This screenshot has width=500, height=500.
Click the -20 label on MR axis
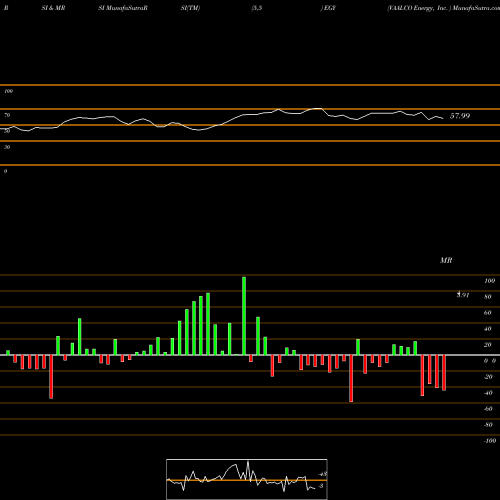pyautogui.click(x=488, y=377)
